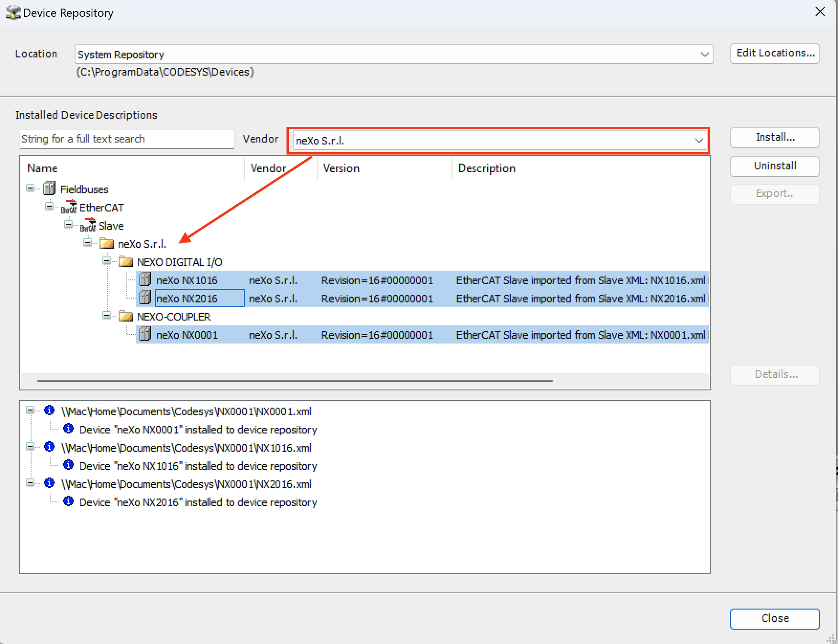Click the NX1016.xml description cell
This screenshot has width=838, height=644.
click(581, 280)
